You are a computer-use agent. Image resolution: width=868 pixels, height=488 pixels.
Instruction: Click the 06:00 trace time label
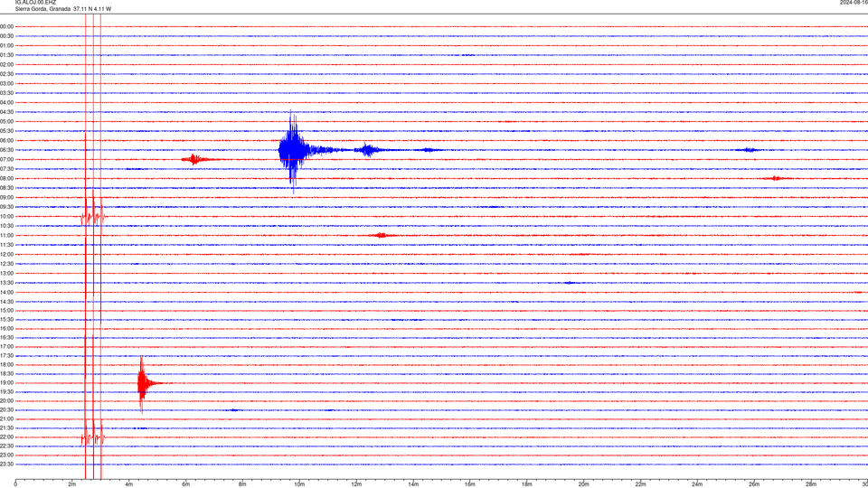tap(6, 141)
